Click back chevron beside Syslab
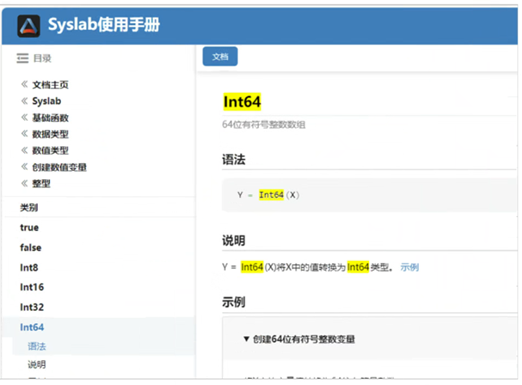Viewport: 522px width, 385px height. pyautogui.click(x=24, y=101)
